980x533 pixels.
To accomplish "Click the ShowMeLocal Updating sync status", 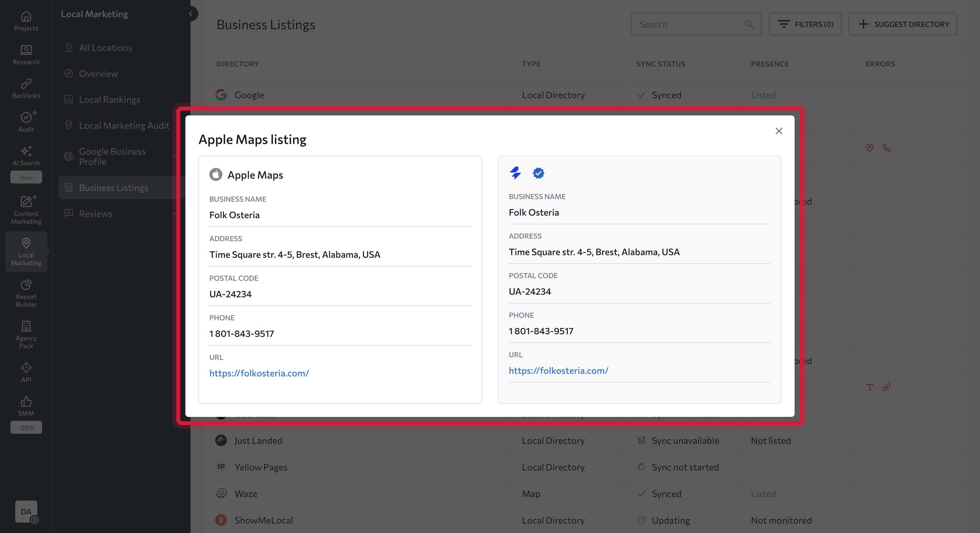I will point(663,520).
